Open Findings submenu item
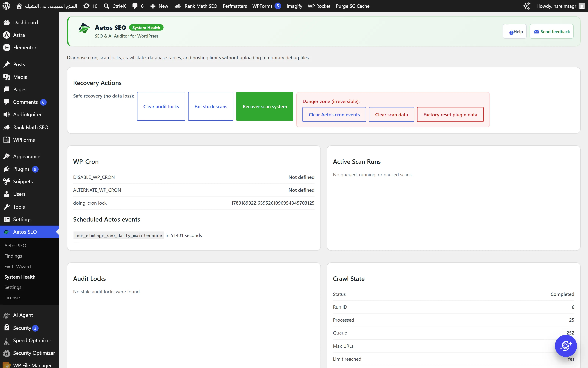This screenshot has width=588, height=368. (13, 256)
